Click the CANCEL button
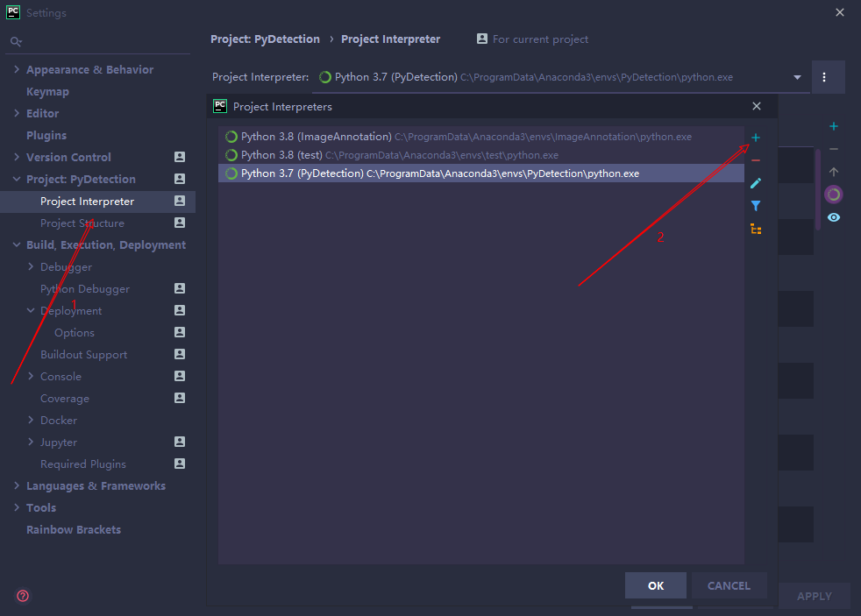Viewport: 861px width, 616px height. [x=729, y=586]
